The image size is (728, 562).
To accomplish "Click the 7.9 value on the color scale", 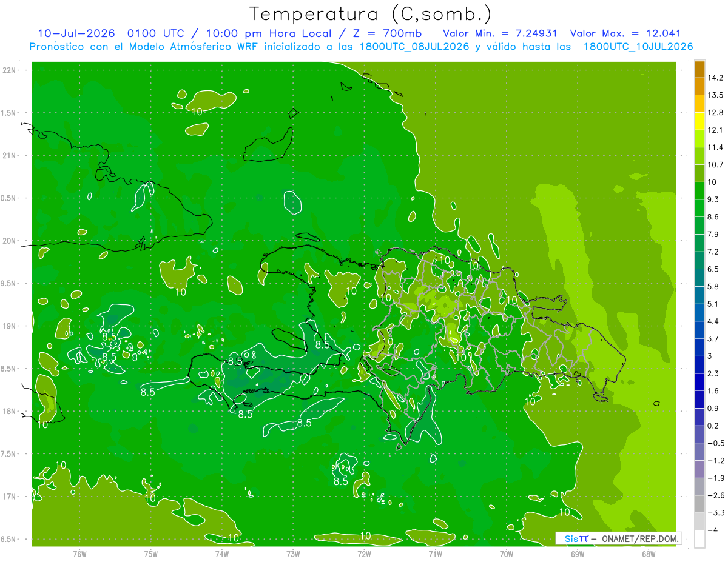I will (x=713, y=234).
